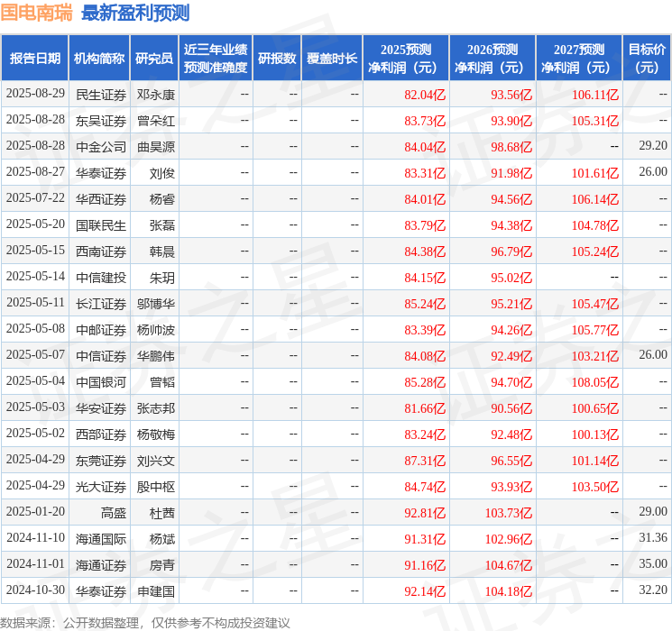Click the 2026预测净利润 header
672x631 pixels.
(x=492, y=59)
